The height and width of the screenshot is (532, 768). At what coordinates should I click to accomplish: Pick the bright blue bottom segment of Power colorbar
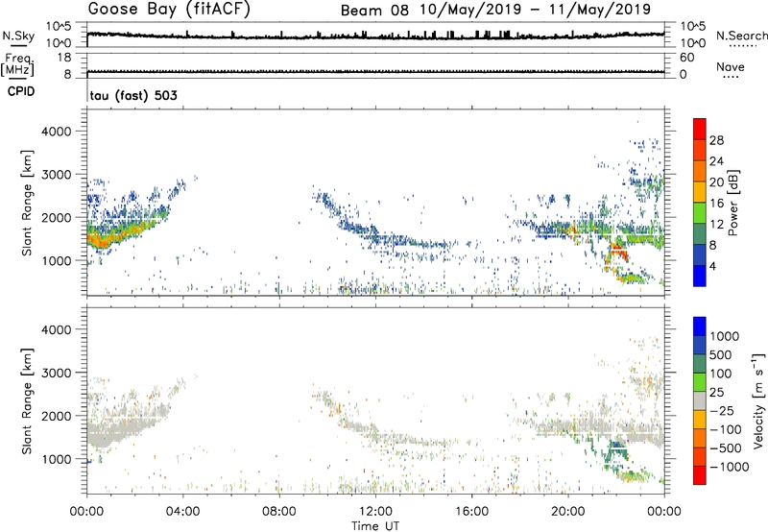coord(700,276)
